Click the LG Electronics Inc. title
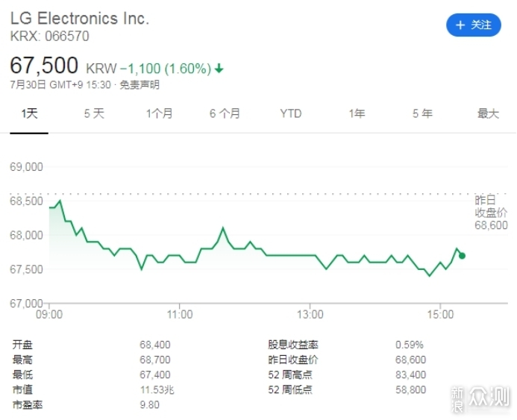 (x=80, y=19)
